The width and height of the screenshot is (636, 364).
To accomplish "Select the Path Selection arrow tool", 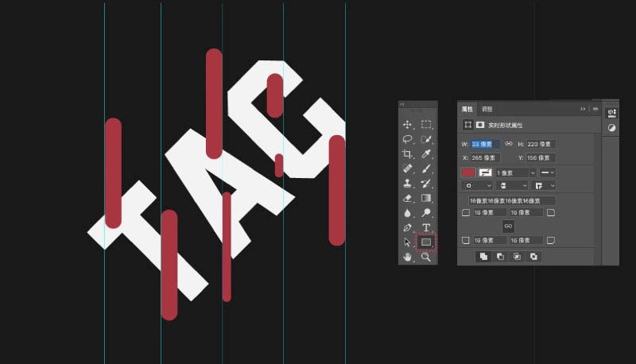I will [x=407, y=242].
